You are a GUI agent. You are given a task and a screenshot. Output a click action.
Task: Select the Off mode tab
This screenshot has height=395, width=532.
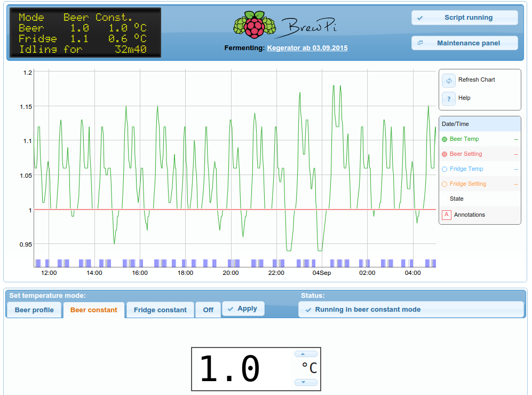tap(208, 310)
